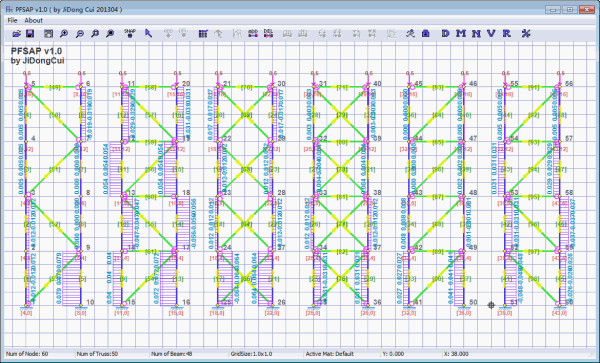The height and width of the screenshot is (363, 600).
Task: Click the zoom out magnifier icon
Action: click(79, 34)
